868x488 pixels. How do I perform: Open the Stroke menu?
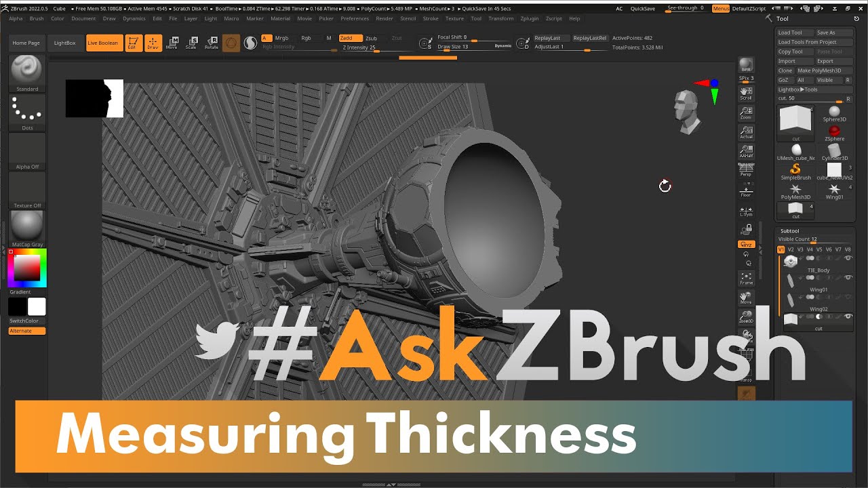(431, 19)
